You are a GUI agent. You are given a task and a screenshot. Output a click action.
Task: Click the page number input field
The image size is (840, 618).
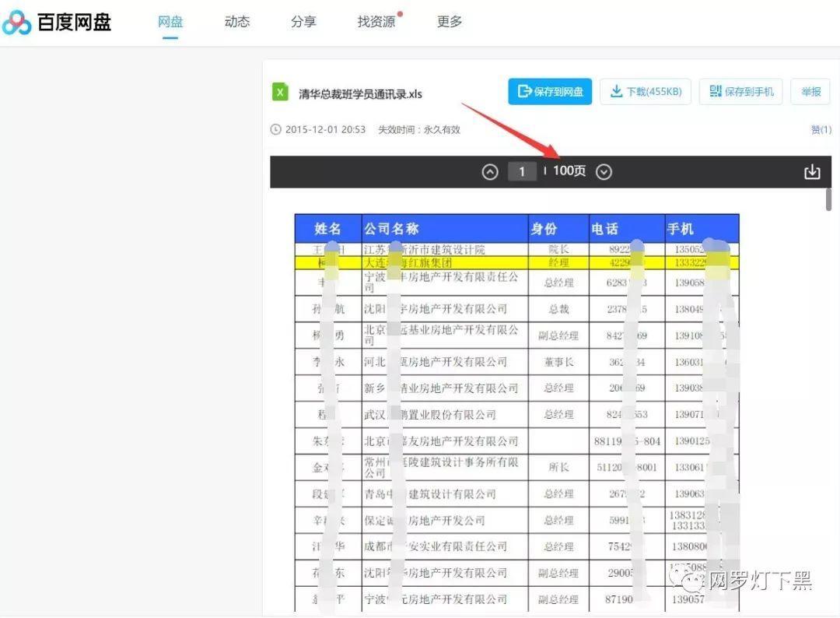tap(522, 170)
